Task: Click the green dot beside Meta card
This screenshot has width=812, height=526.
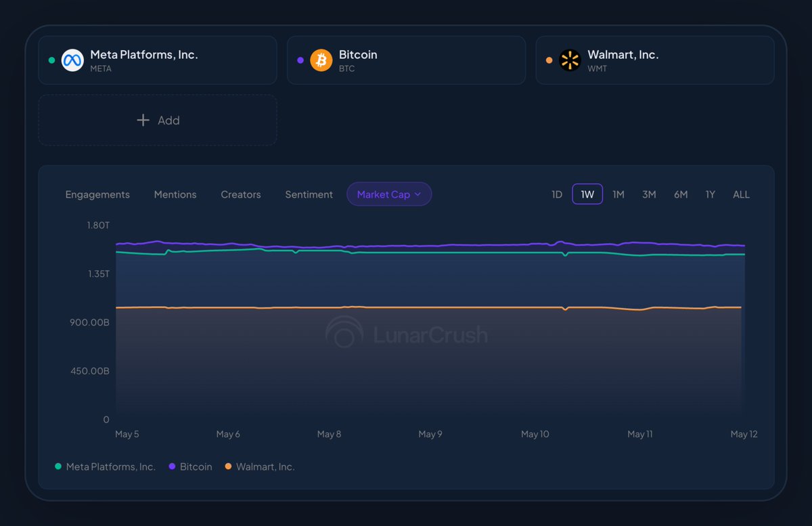Action: (51, 60)
